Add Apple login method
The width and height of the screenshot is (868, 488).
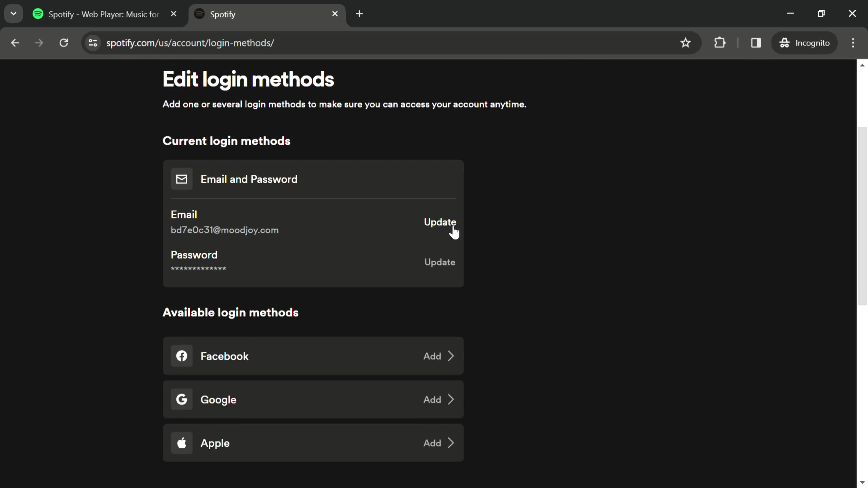pos(432,443)
